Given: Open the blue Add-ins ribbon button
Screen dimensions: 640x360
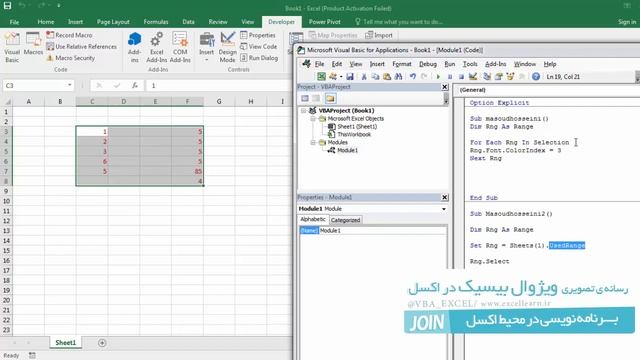Looking at the screenshot, I should point(134,47).
